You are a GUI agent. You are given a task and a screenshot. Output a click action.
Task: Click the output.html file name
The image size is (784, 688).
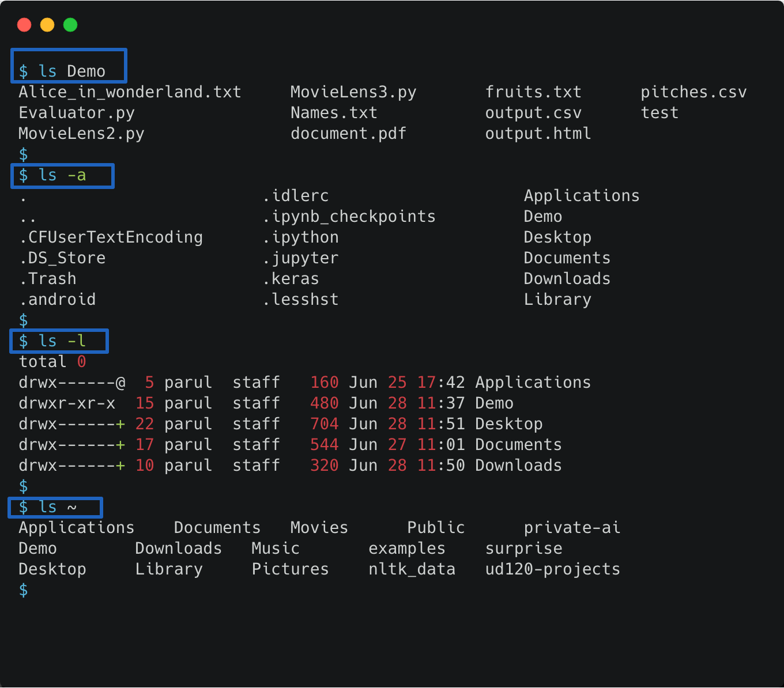[x=538, y=134]
